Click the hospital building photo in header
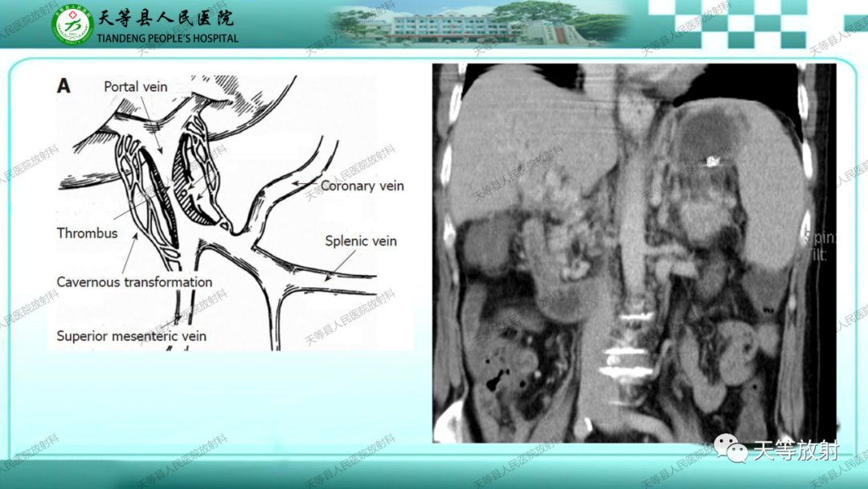Screen dimensions: 868x489 pos(479,23)
